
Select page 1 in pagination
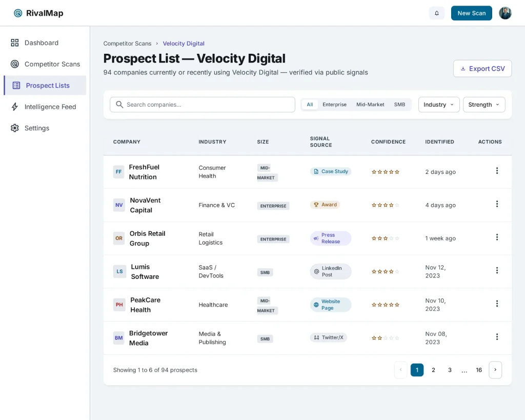(x=417, y=370)
